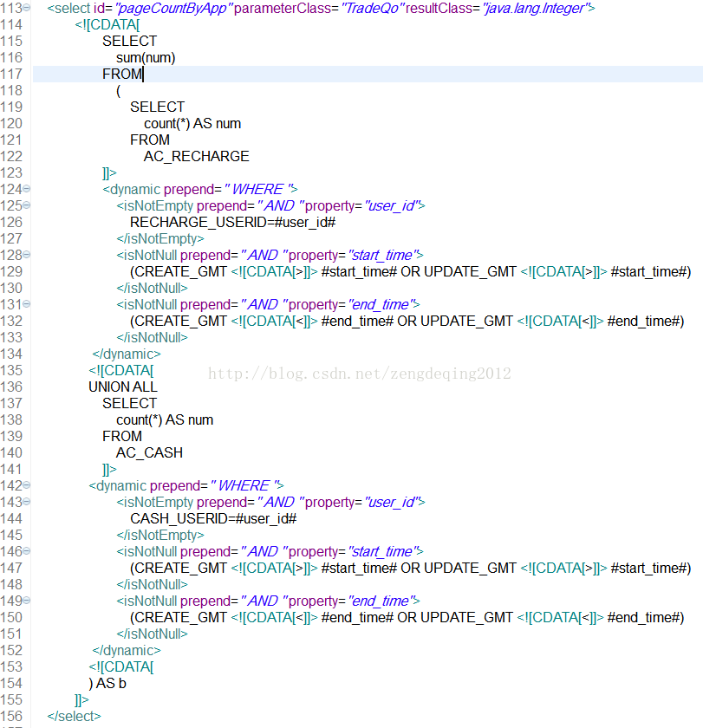Click the CDATA close marker on line 141
This screenshot has height=728, width=703.
click(109, 469)
